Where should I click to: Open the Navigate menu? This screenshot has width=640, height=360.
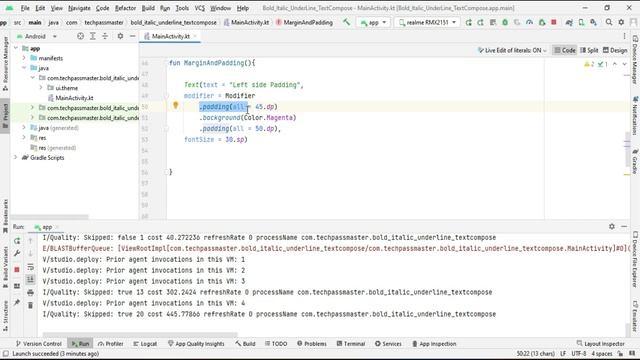tap(79, 8)
